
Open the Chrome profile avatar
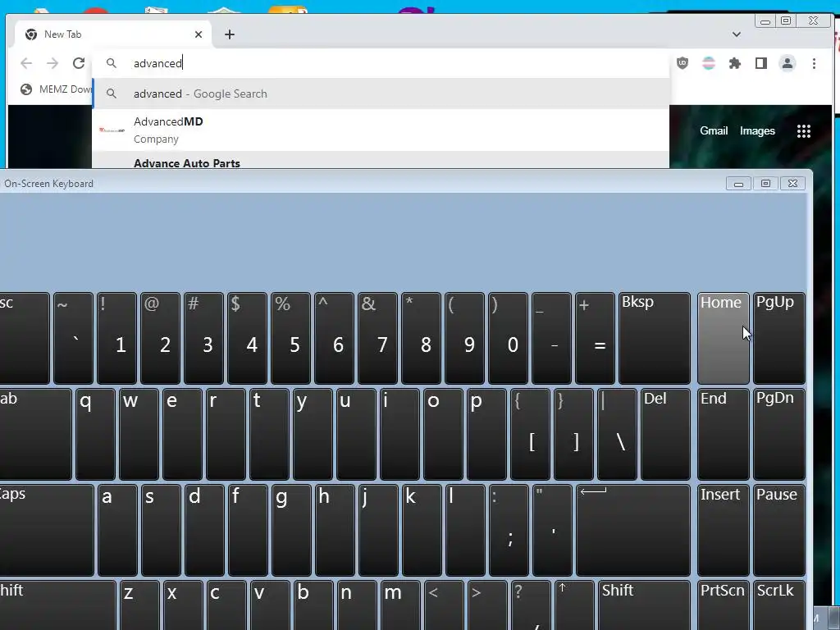coord(787,63)
